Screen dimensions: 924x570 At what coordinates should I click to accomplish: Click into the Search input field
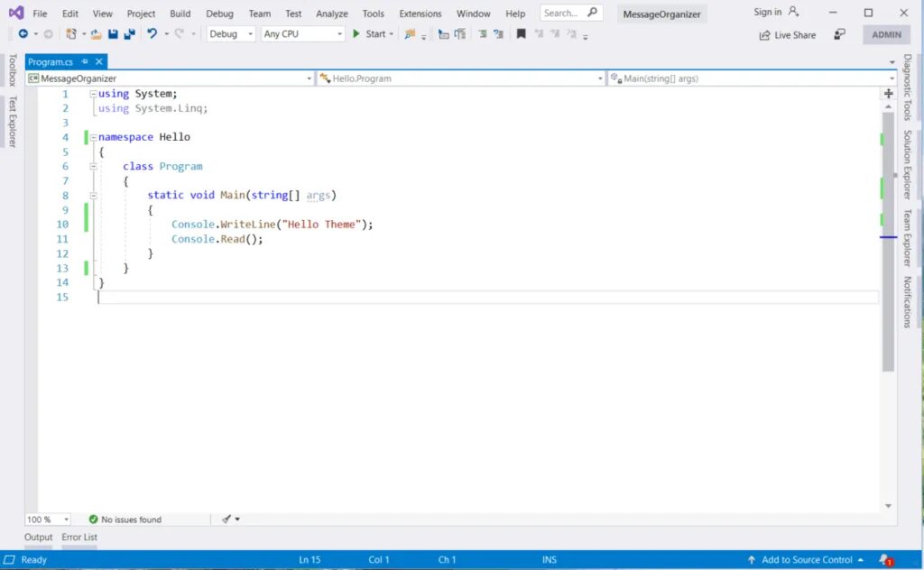561,13
